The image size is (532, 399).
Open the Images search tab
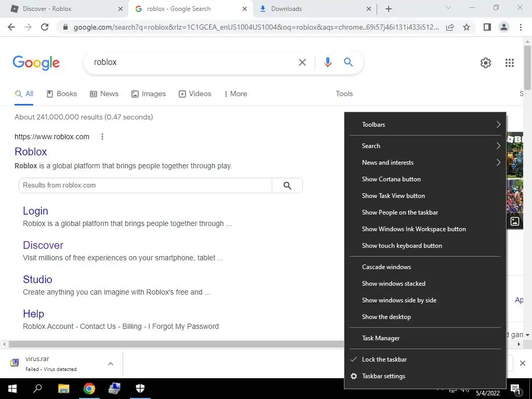149,94
